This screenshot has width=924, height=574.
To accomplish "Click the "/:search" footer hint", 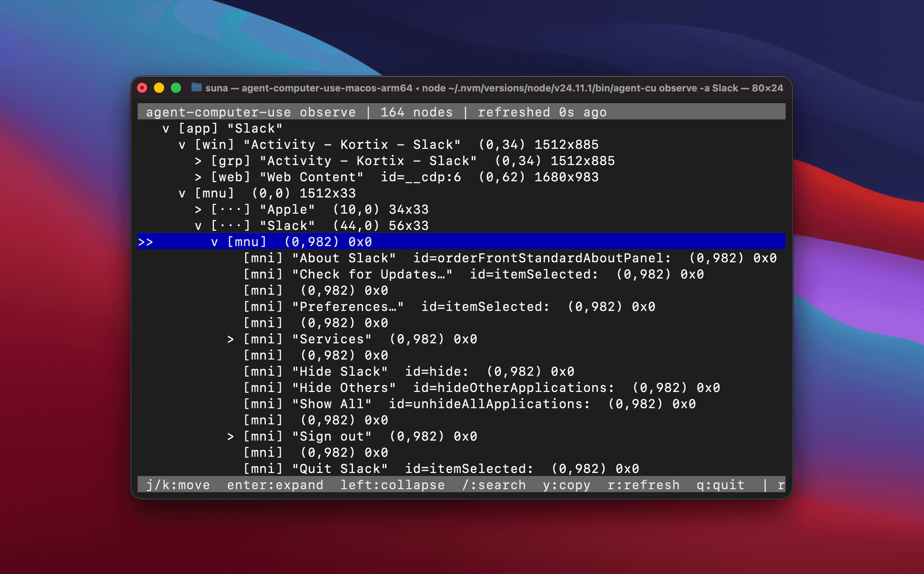I will click(x=494, y=485).
